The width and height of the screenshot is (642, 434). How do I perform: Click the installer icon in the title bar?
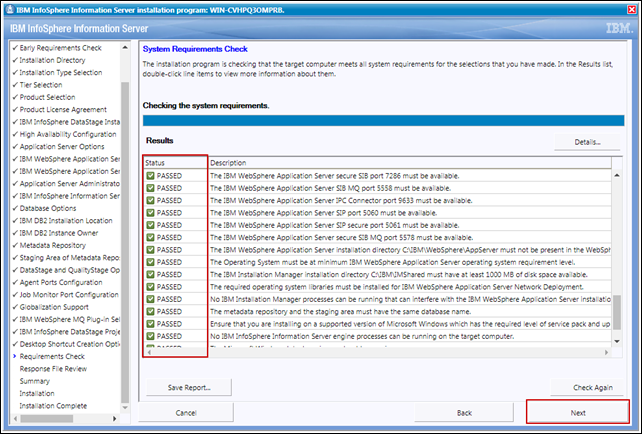tap(10, 9)
